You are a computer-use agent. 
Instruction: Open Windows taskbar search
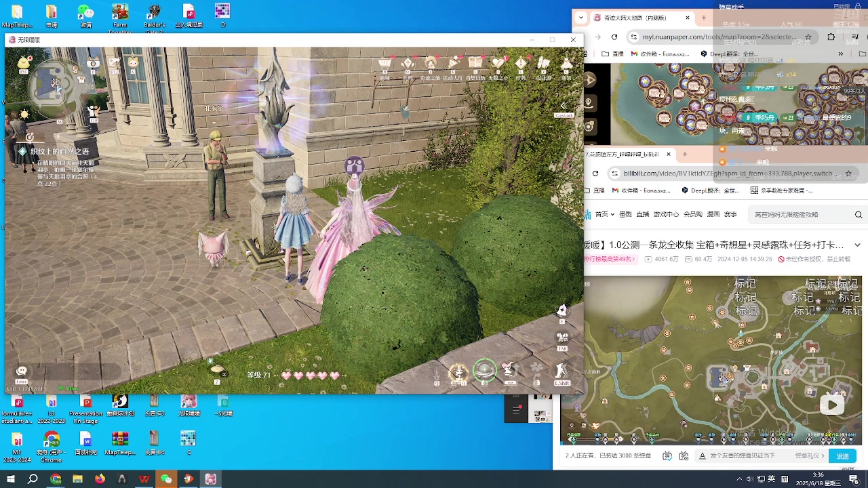click(x=33, y=479)
